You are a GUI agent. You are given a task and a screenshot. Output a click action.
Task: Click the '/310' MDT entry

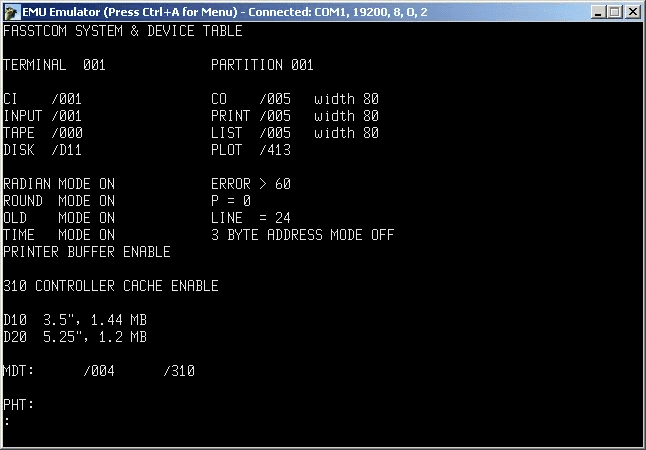click(179, 371)
